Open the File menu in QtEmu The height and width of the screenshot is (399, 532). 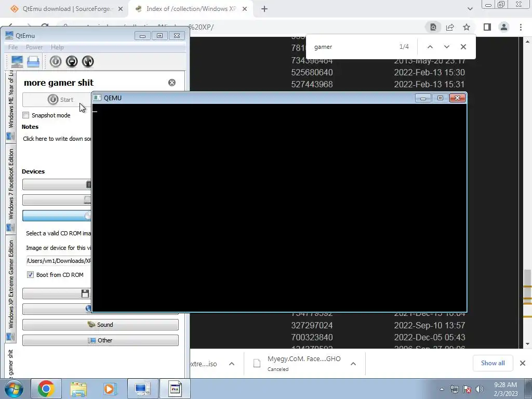point(13,47)
